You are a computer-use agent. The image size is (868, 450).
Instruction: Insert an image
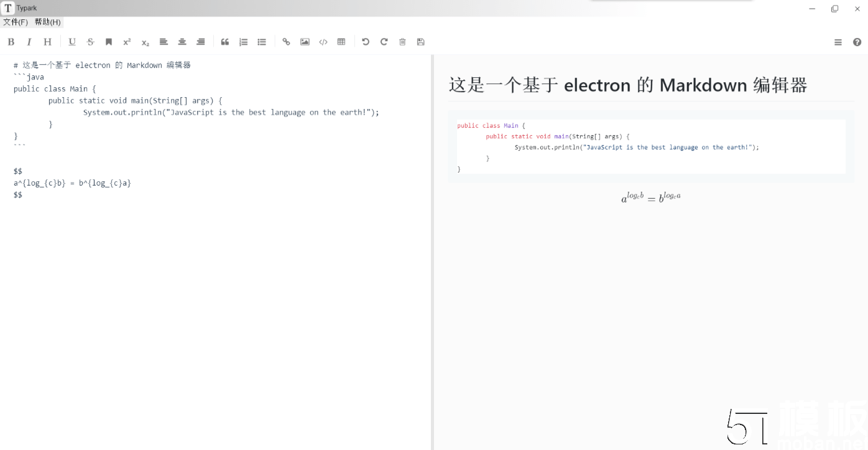click(304, 42)
